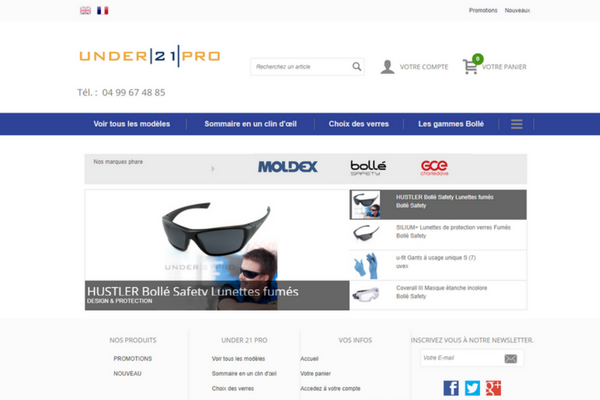Click footer link Sommaire en un clin d'œil
The width and height of the screenshot is (600, 400).
[x=244, y=374]
